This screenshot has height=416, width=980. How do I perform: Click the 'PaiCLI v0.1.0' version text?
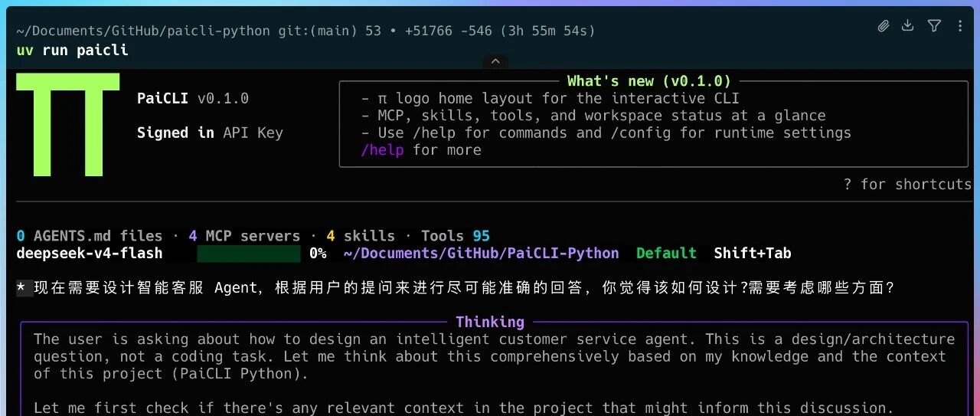pyautogui.click(x=193, y=98)
